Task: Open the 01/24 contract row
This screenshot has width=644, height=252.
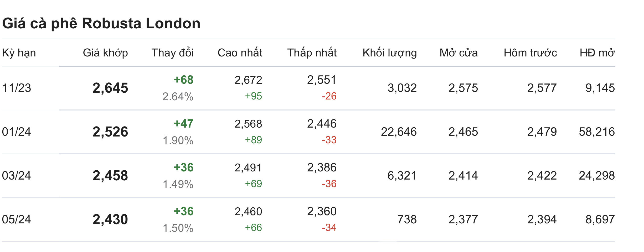Action: point(17,132)
